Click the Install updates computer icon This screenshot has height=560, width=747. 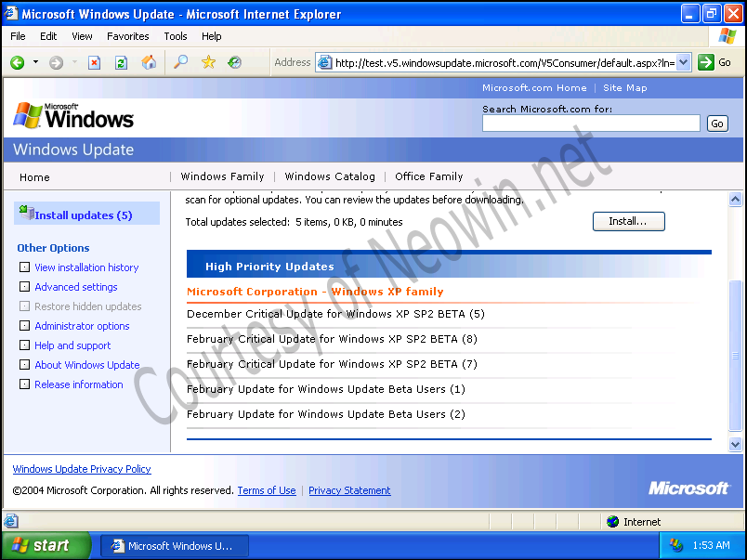pos(27,213)
